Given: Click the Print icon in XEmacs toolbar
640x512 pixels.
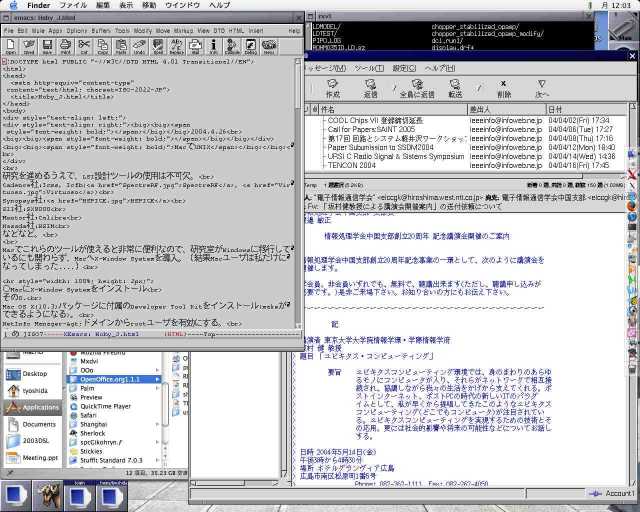Looking at the screenshot, I should (65, 47).
